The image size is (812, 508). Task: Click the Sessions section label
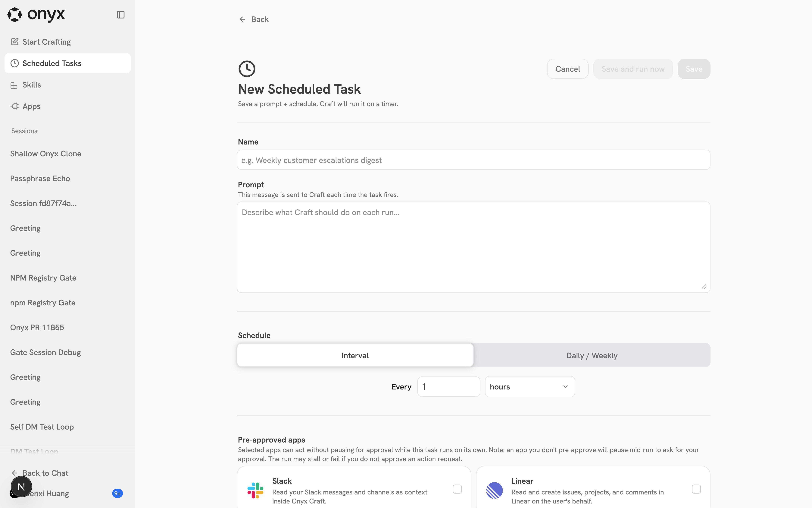(x=24, y=131)
